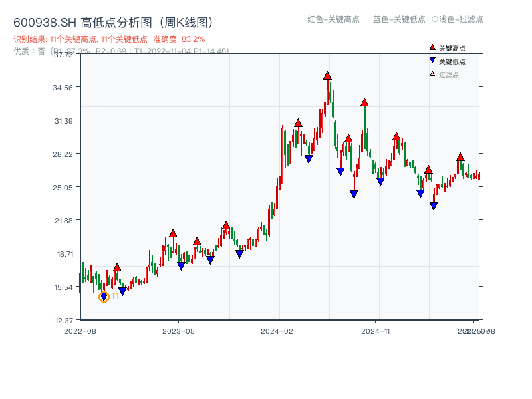Click the 过滤点 label in the chart legend
Image resolution: width=532 pixels, height=399 pixels.
pos(448,74)
